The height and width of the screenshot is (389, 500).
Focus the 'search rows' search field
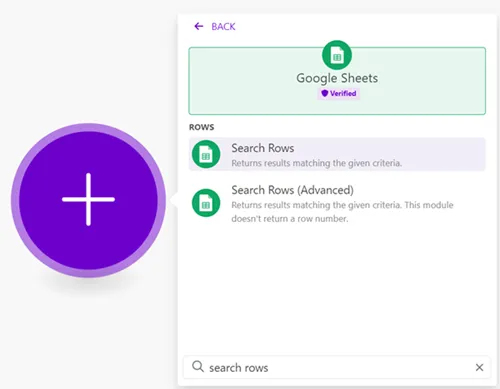click(x=337, y=367)
